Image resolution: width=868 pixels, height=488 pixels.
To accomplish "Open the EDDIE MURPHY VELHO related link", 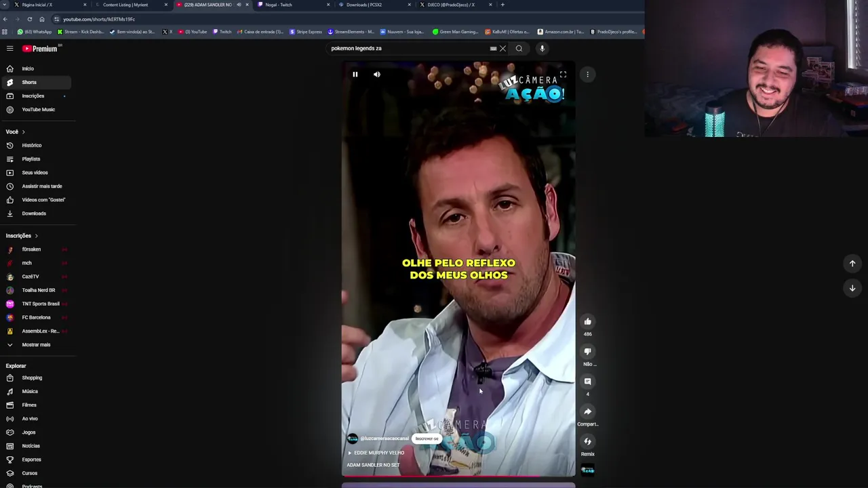I will (376, 453).
